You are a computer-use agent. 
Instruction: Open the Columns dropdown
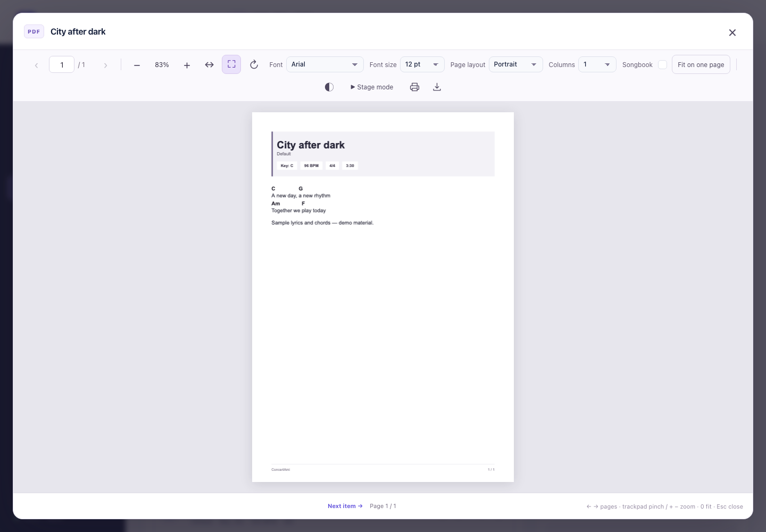tap(597, 64)
